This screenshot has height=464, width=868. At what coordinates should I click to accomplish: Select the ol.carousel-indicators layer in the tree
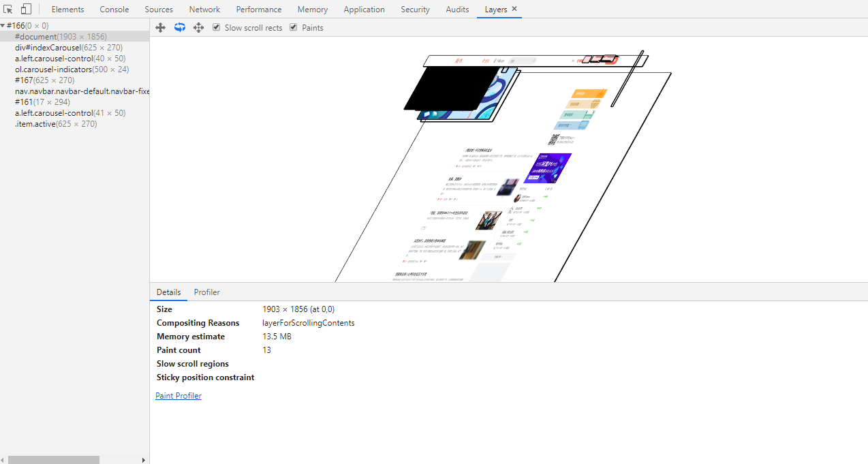[72, 69]
